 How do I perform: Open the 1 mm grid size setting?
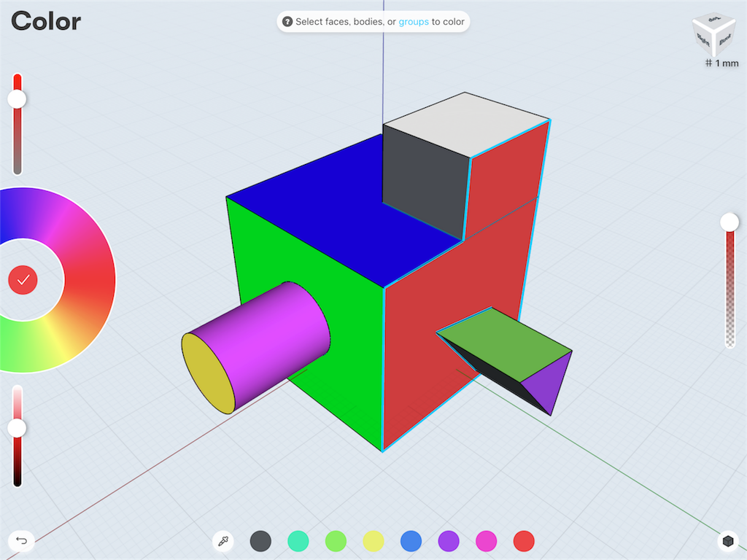pos(722,63)
